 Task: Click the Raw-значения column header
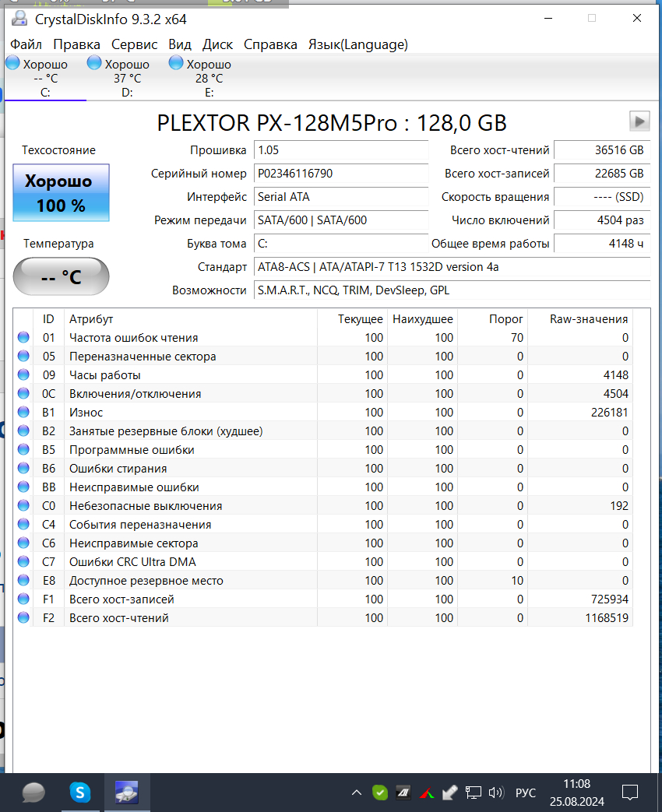tap(580, 319)
